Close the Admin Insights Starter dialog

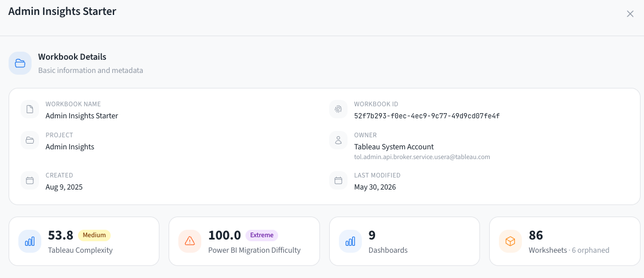[x=630, y=14]
